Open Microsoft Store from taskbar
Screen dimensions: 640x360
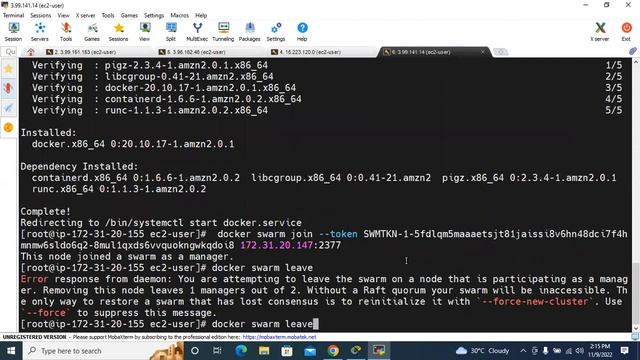click(x=287, y=351)
